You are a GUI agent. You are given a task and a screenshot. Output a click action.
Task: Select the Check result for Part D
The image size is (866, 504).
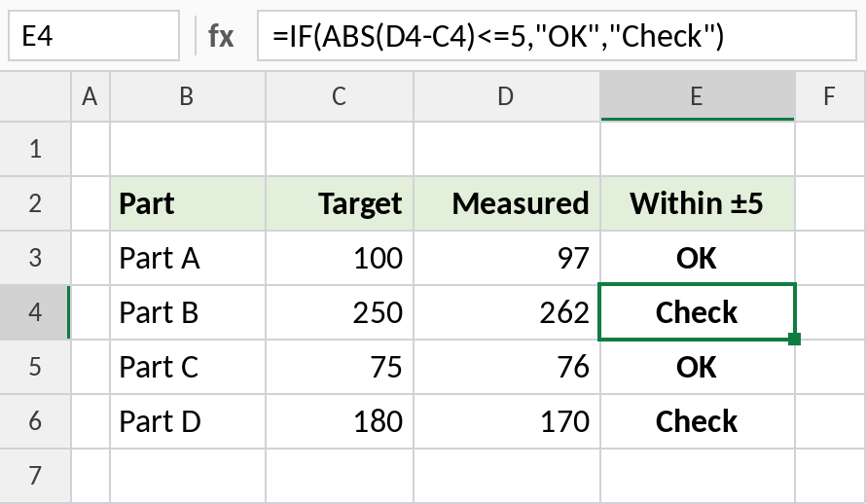point(698,421)
